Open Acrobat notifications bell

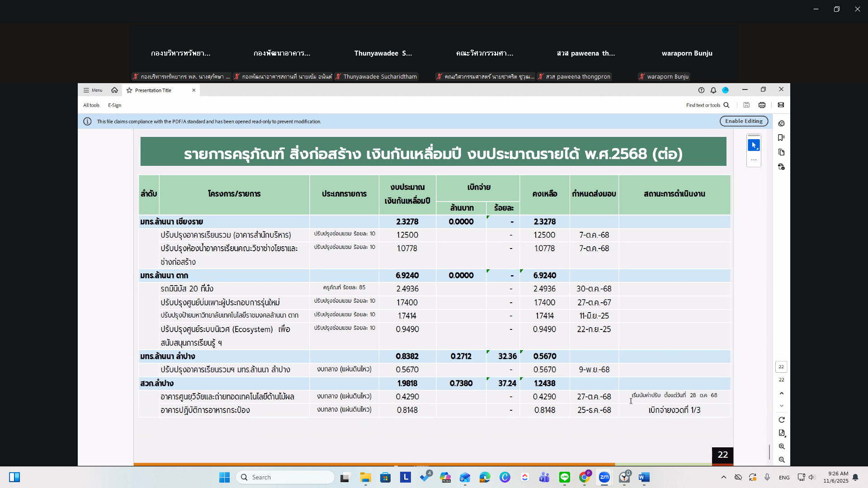tap(713, 90)
